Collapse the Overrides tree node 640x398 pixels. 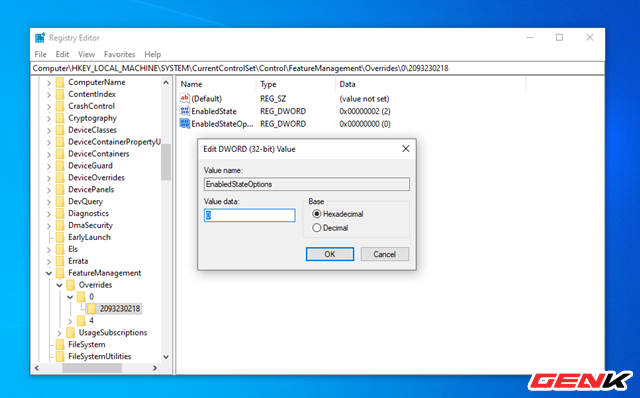(59, 285)
